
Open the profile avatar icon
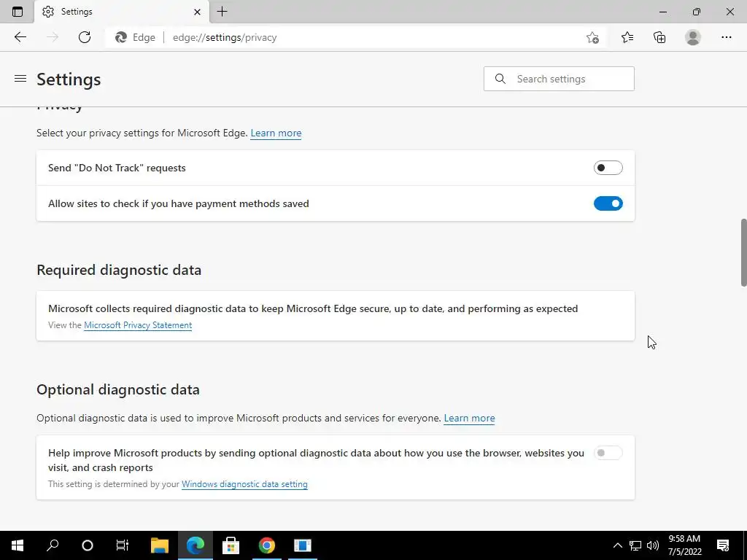point(693,37)
